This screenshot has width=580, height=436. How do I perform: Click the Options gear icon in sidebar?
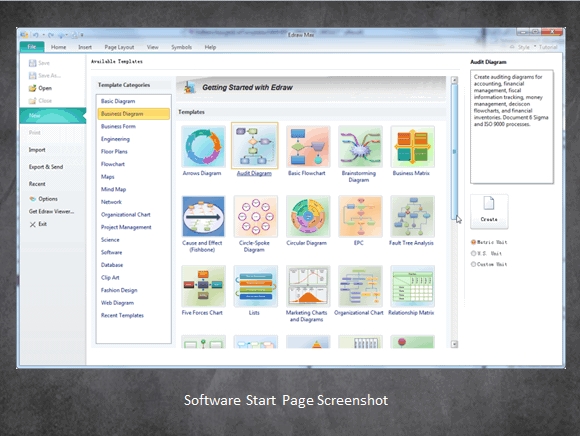point(33,199)
